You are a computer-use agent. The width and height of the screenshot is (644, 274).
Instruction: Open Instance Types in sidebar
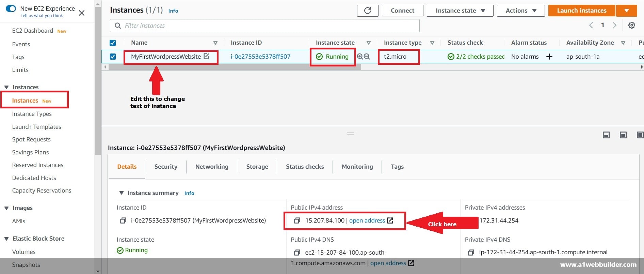click(x=32, y=114)
